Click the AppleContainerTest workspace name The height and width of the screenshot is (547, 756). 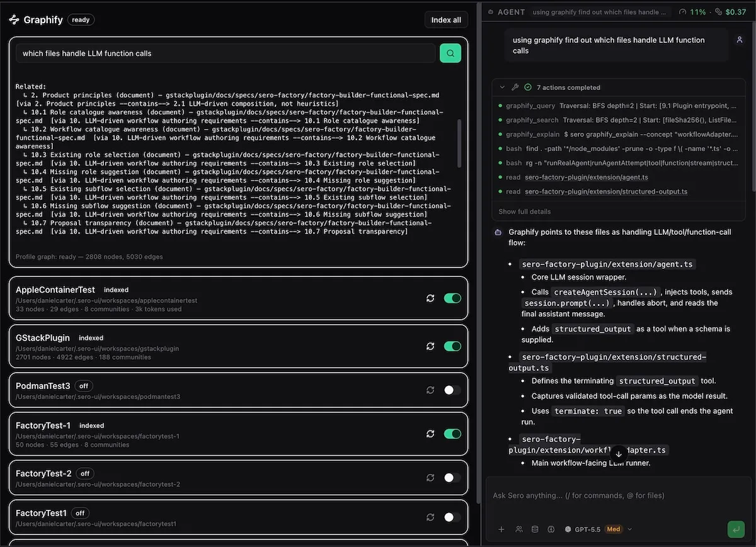pyautogui.click(x=55, y=290)
